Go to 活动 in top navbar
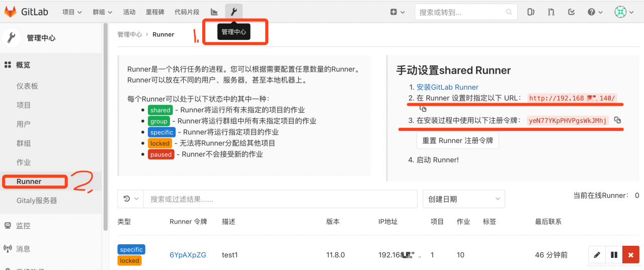 [129, 12]
